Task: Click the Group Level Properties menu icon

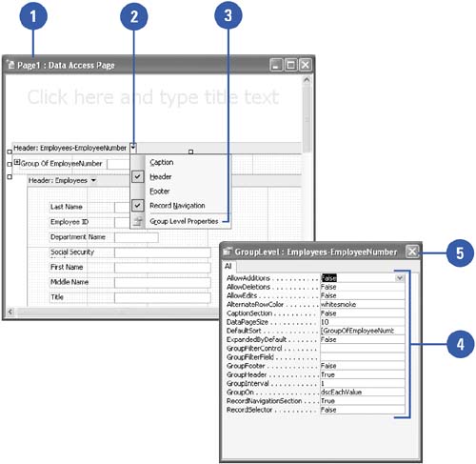Action: coord(138,221)
